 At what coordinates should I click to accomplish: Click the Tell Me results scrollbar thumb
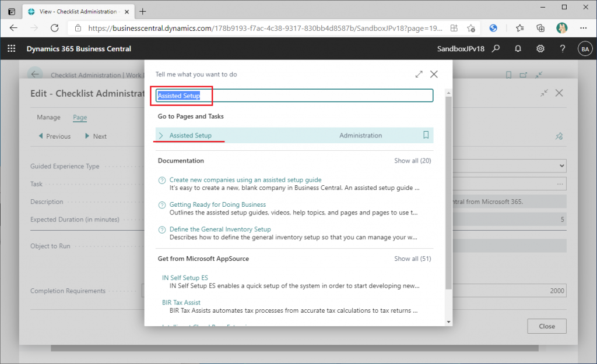coord(448,192)
